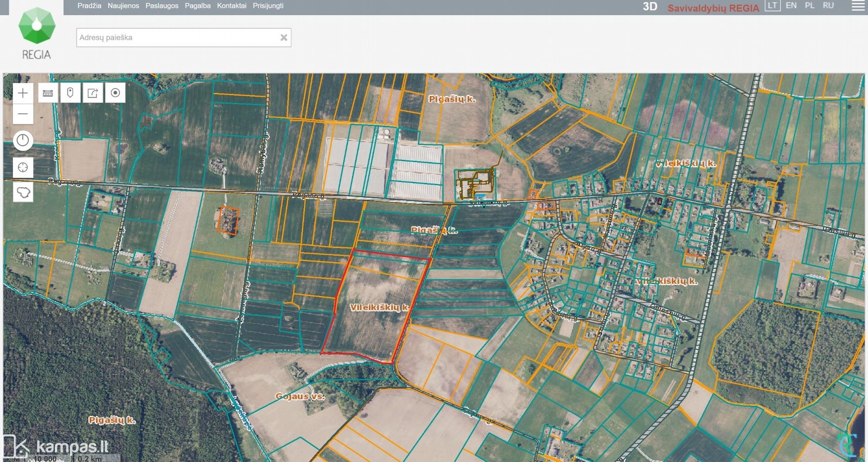The width and height of the screenshot is (868, 462).
Task: Clear the address search with X
Action: pos(284,37)
